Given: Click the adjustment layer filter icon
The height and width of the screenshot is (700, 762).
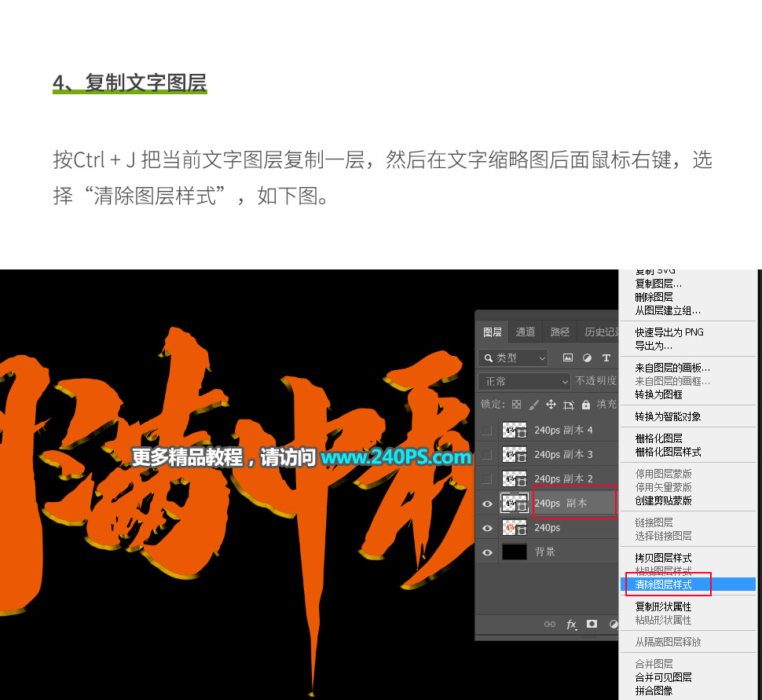Looking at the screenshot, I should click(588, 358).
